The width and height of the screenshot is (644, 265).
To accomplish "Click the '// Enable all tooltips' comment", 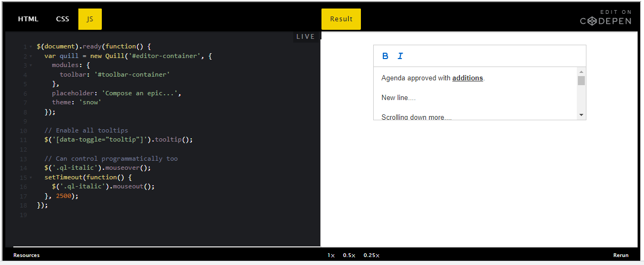I will pyautogui.click(x=86, y=130).
